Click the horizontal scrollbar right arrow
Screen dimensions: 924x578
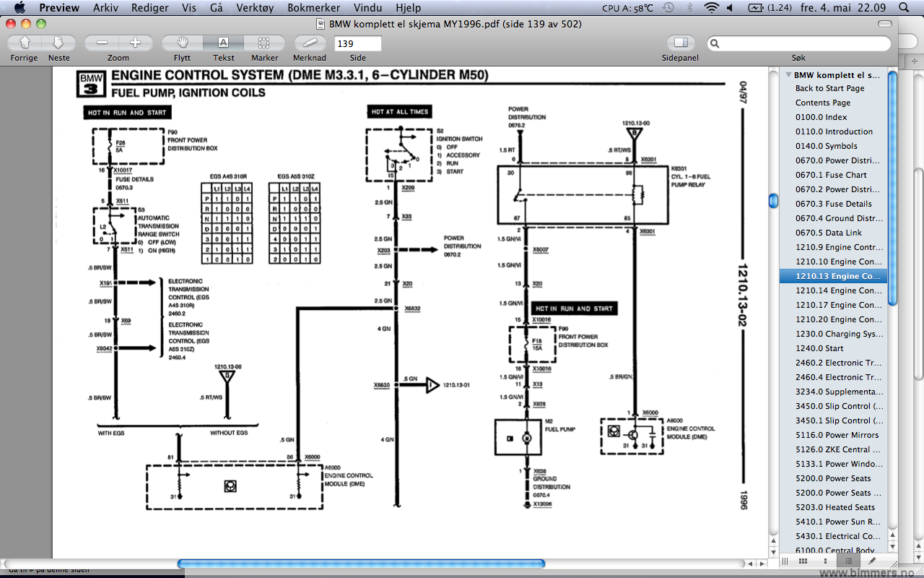[x=762, y=564]
